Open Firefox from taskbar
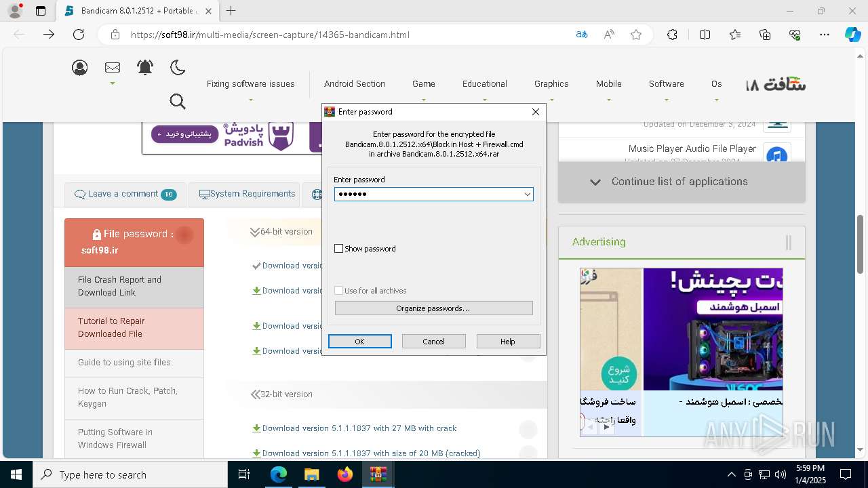The width and height of the screenshot is (868, 488). point(344,474)
